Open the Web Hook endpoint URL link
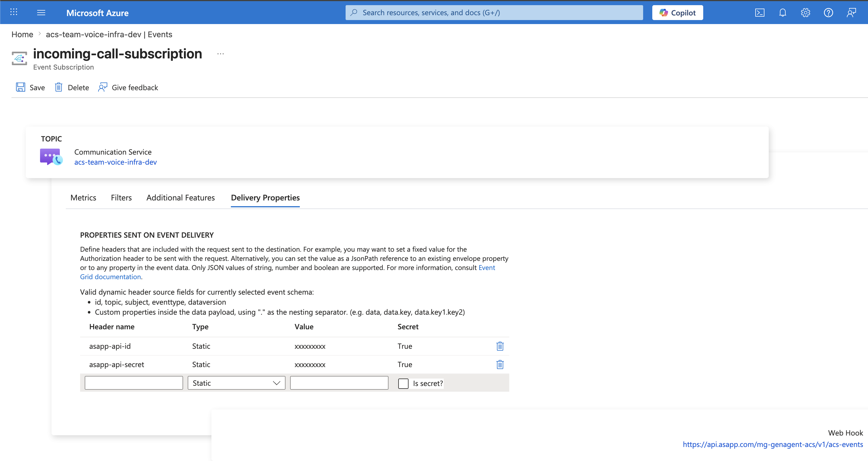The height and width of the screenshot is (461, 868). coord(773,444)
